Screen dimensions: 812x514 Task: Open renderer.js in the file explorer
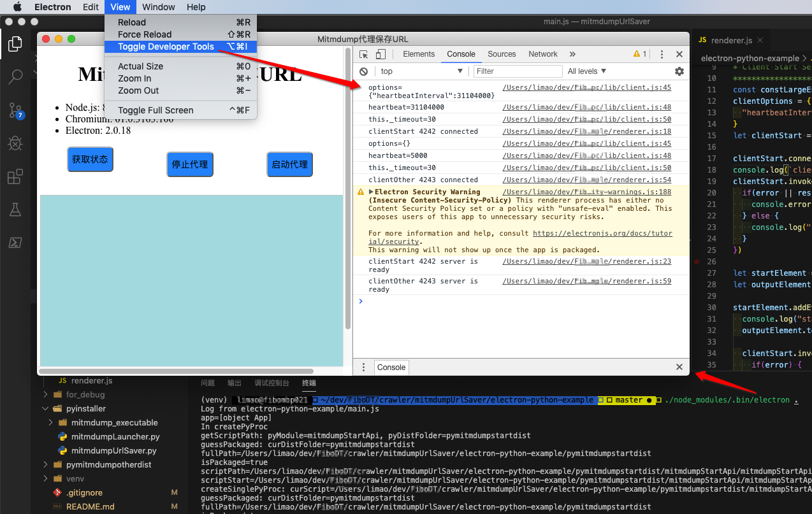click(x=92, y=380)
